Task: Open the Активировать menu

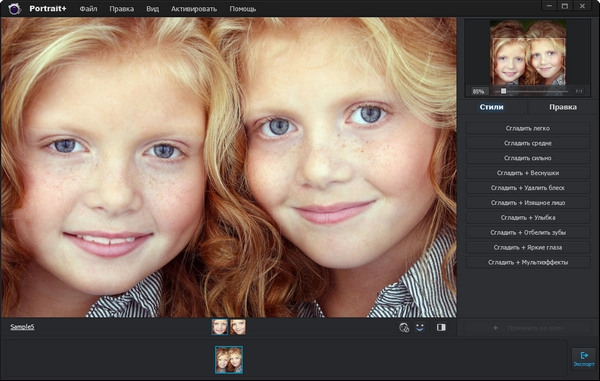Action: pos(194,9)
